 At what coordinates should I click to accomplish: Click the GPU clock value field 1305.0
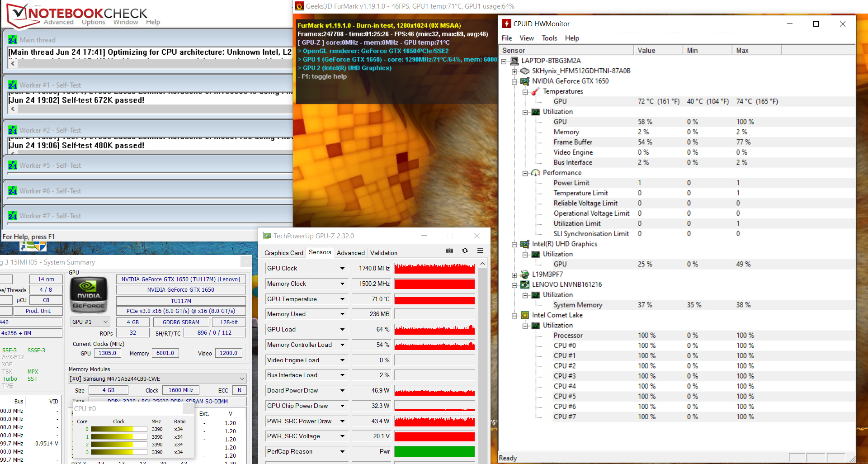point(108,353)
